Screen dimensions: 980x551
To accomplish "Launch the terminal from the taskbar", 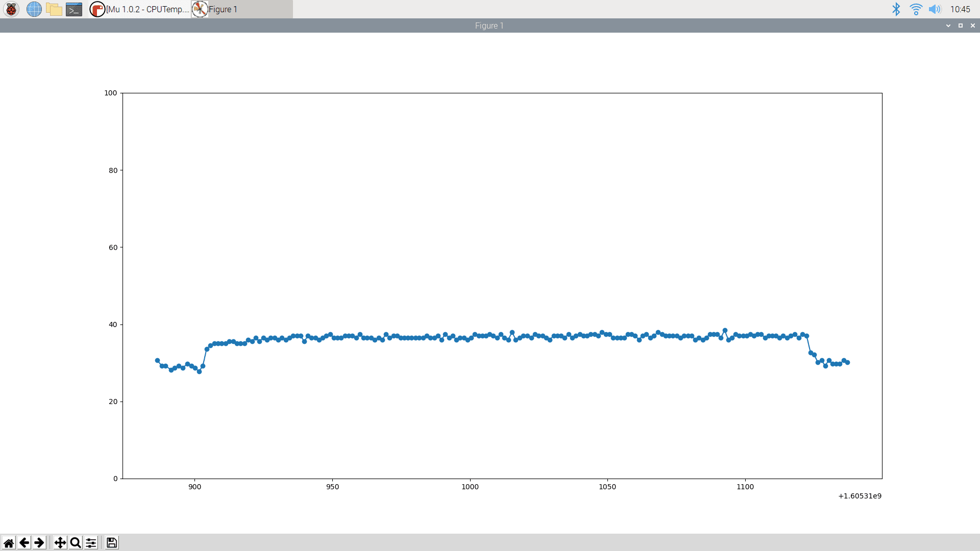I will [x=74, y=9].
